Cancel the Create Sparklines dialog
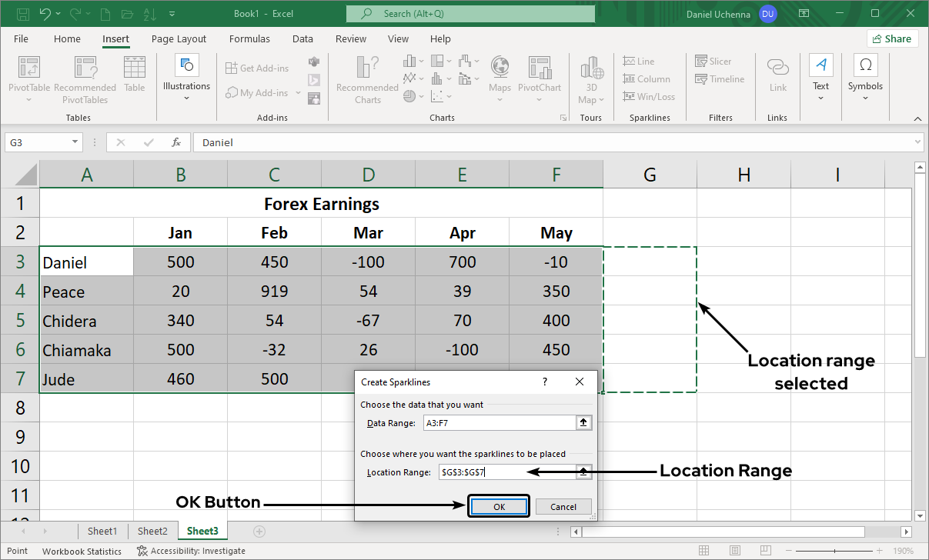Image resolution: width=929 pixels, height=560 pixels. tap(563, 506)
